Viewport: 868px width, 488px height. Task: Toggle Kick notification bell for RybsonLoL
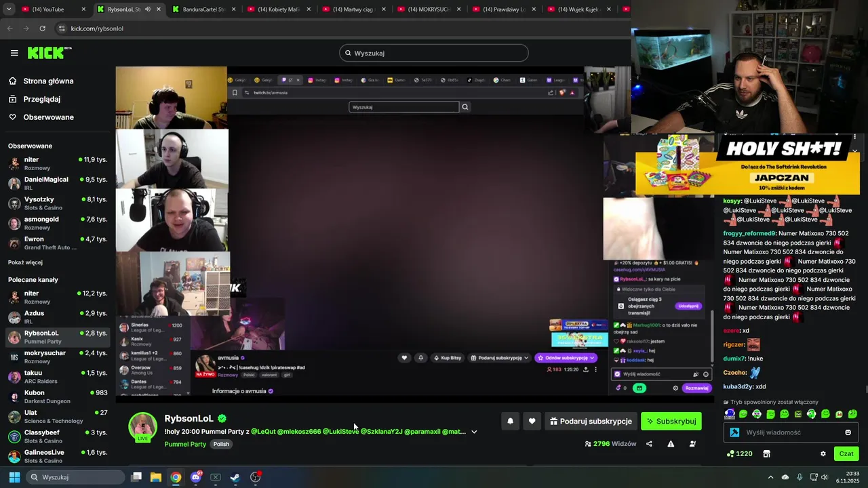pyautogui.click(x=511, y=421)
